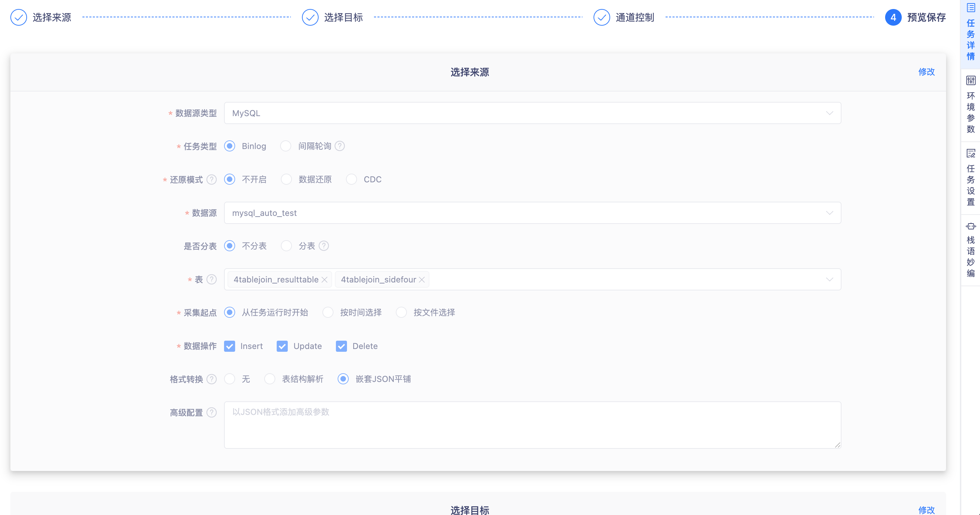The width and height of the screenshot is (980, 515).
Task: Remove the 4tablejoin_resulttable tag
Action: 324,280
